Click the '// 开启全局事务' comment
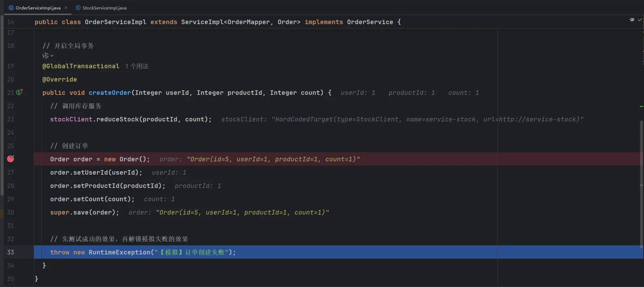This screenshot has width=644, height=287. coord(68,46)
